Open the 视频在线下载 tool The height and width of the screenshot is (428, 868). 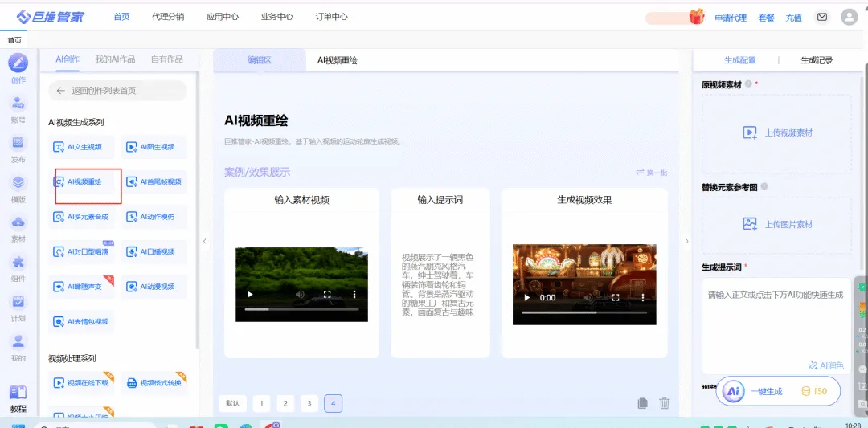81,383
